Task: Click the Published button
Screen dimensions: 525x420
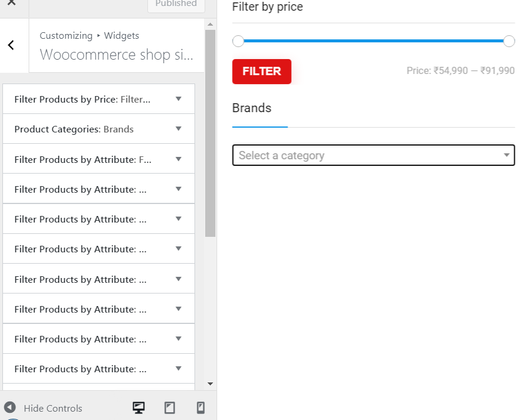Action: (x=176, y=4)
